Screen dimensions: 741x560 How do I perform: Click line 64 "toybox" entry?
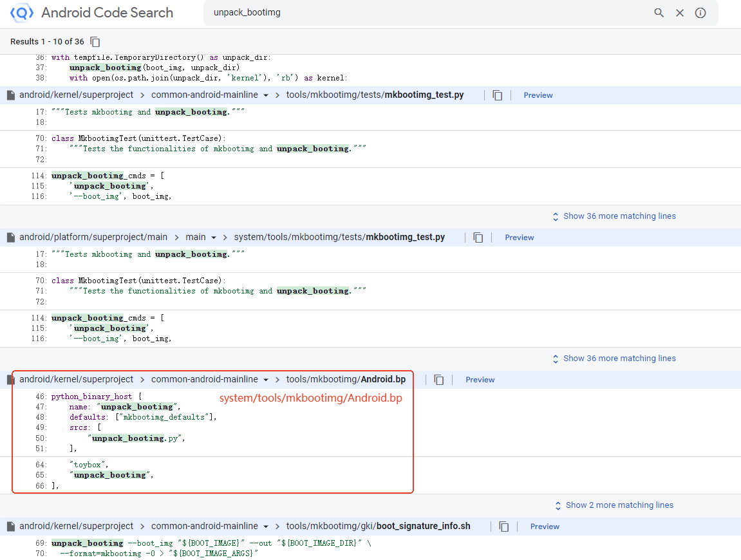pos(89,465)
